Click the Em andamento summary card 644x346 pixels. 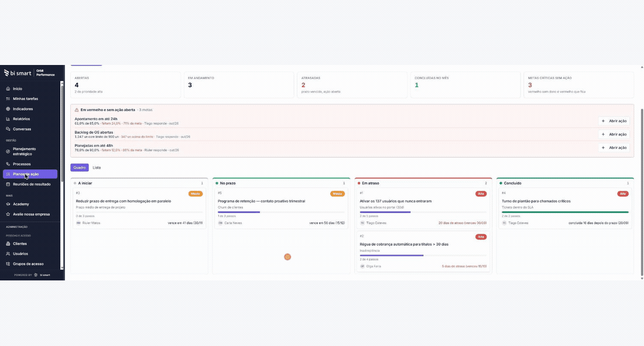(239, 85)
